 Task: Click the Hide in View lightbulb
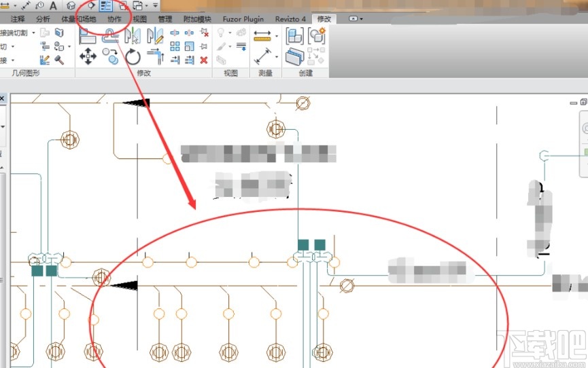click(221, 33)
